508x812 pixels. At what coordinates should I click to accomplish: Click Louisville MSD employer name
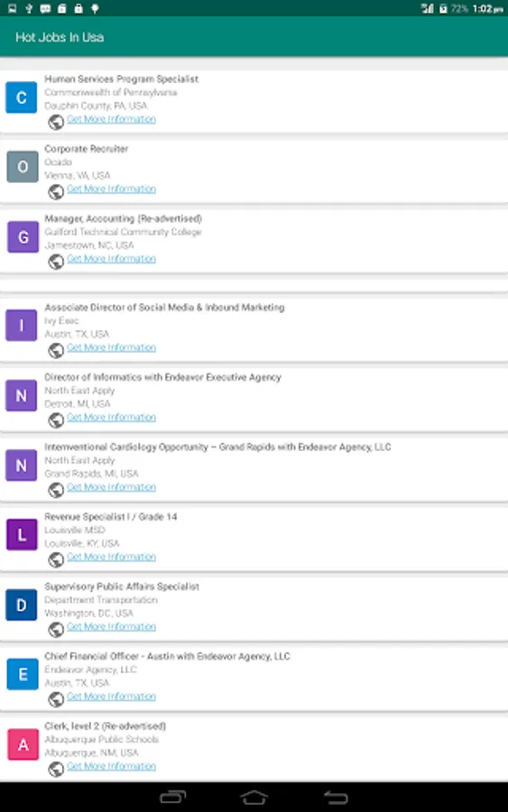75,531
